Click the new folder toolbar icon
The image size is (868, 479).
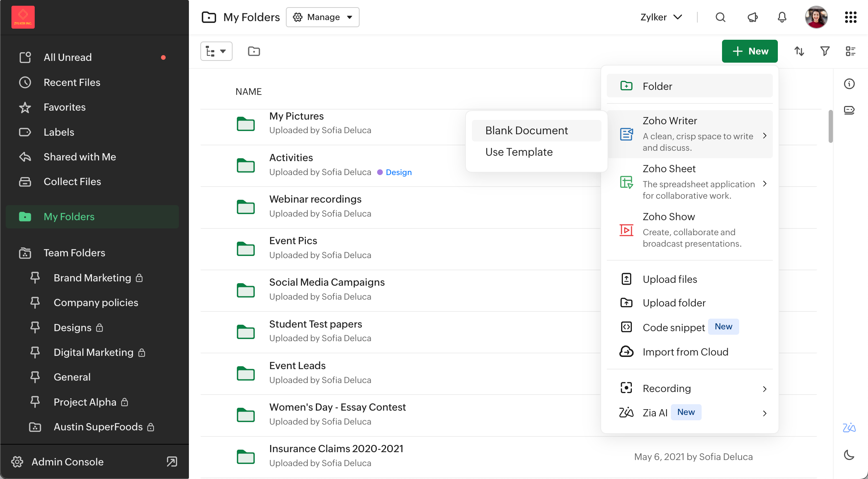[254, 51]
